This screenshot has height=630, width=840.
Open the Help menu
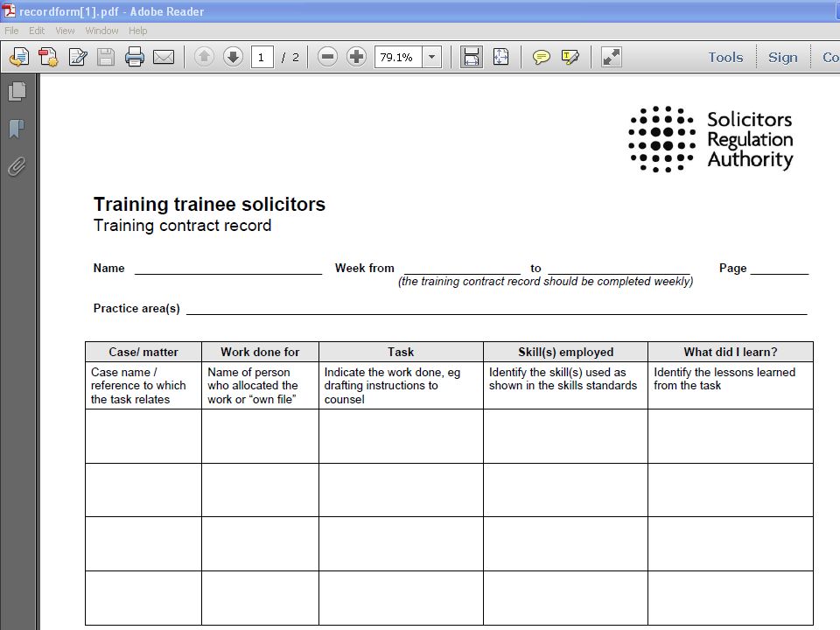point(137,31)
